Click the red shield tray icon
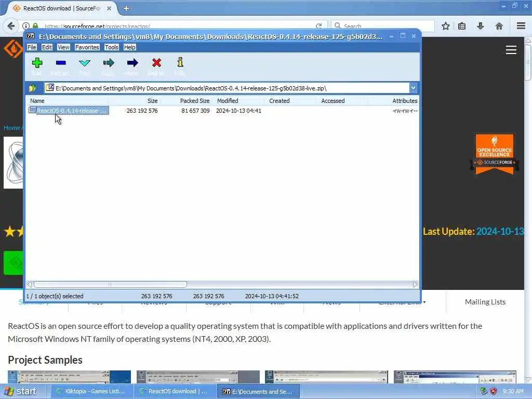 pyautogui.click(x=494, y=392)
